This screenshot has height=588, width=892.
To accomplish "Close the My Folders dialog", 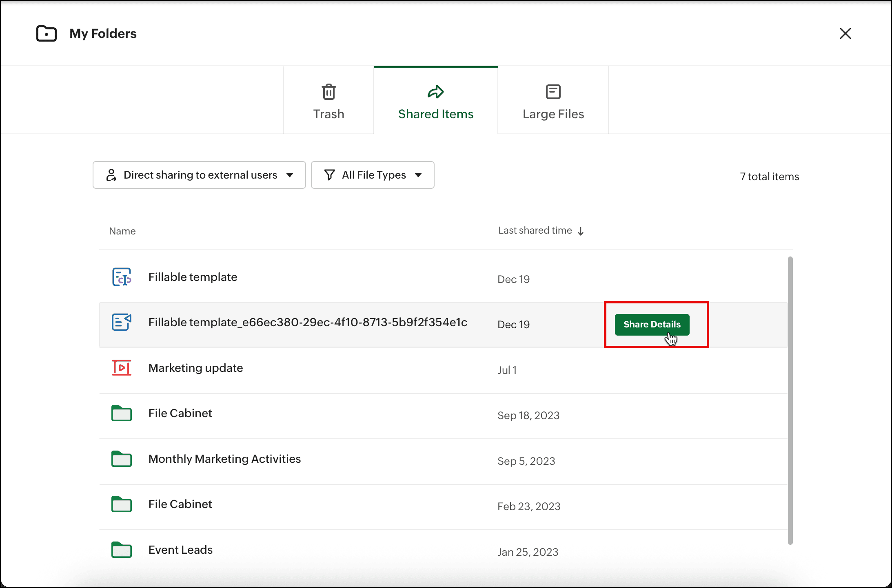I will coord(845,33).
